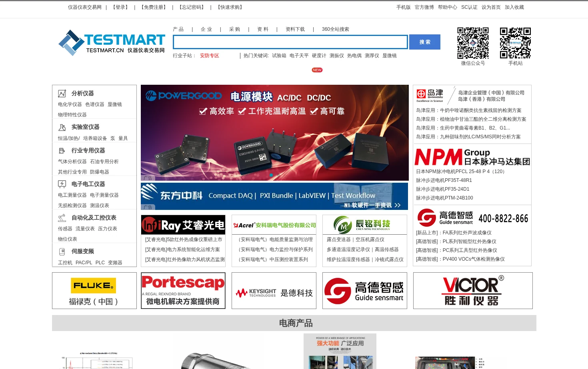Viewport: 588px width, 369px height.
Task: Click 设为首页 in top bar
Action: [x=491, y=7]
